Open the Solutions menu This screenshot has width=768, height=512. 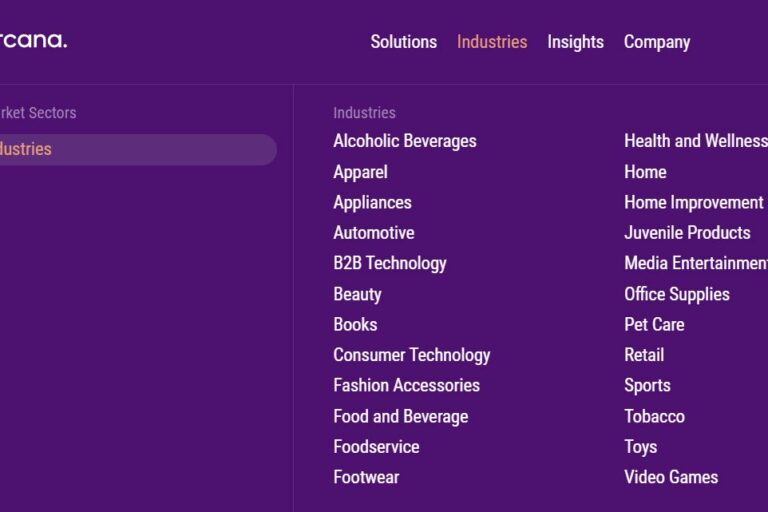(404, 42)
